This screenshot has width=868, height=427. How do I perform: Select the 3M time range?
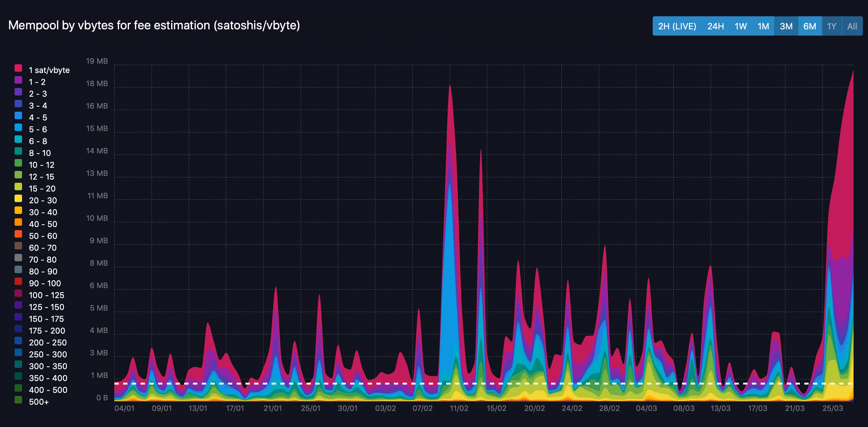[786, 26]
